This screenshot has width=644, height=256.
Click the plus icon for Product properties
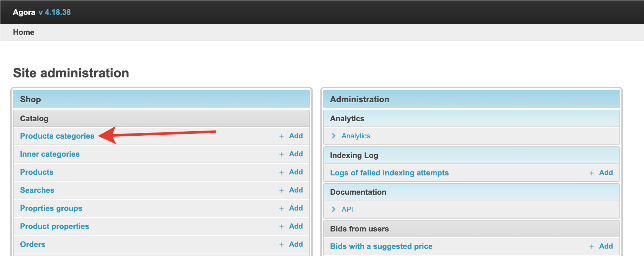tap(282, 227)
